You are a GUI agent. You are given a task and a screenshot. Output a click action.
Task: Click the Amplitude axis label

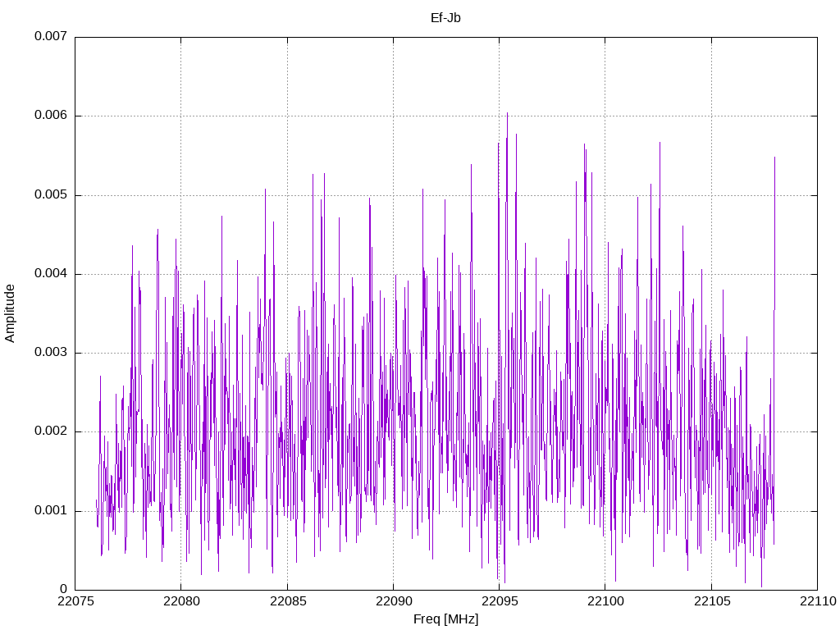point(10,313)
